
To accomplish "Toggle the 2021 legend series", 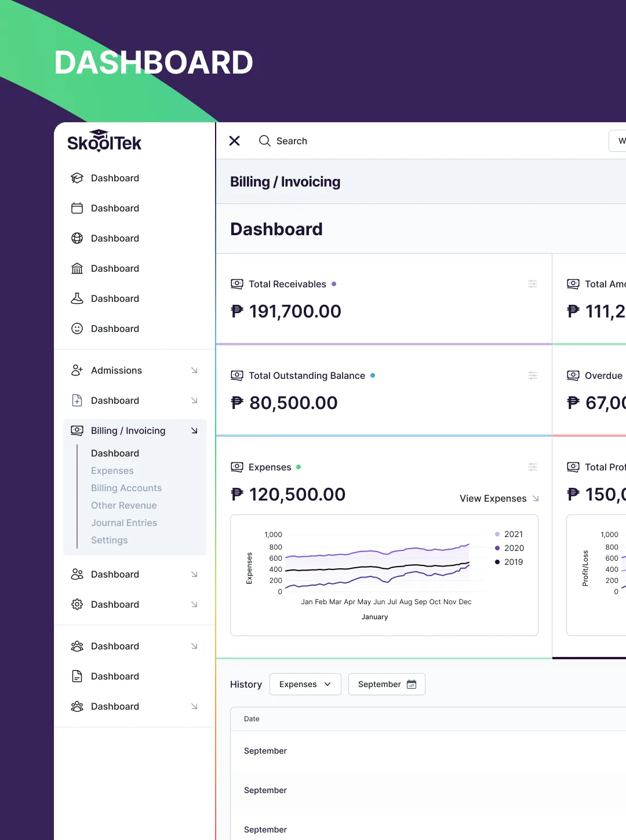I will tap(509, 534).
